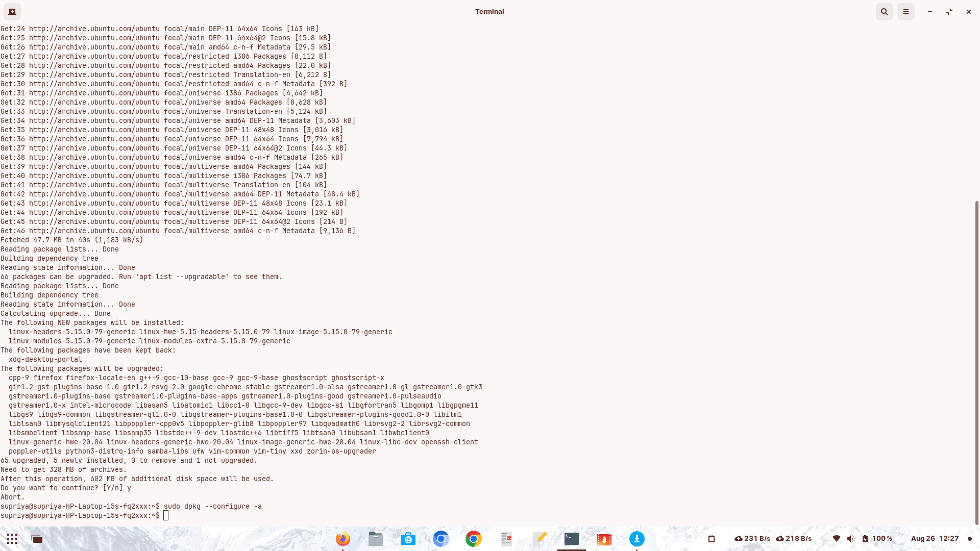The width and height of the screenshot is (980, 551).
Task: Open a new terminal tab
Action: click(12, 11)
